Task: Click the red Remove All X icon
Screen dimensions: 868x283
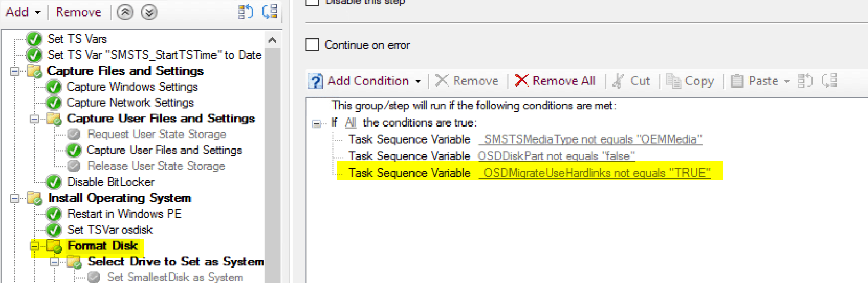Action: coord(521,80)
